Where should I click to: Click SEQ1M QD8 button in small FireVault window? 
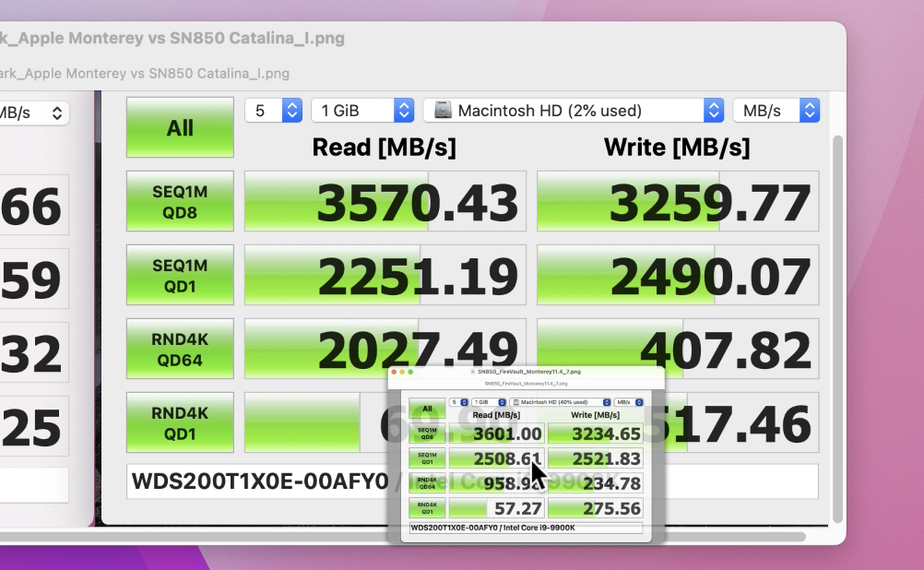[427, 433]
